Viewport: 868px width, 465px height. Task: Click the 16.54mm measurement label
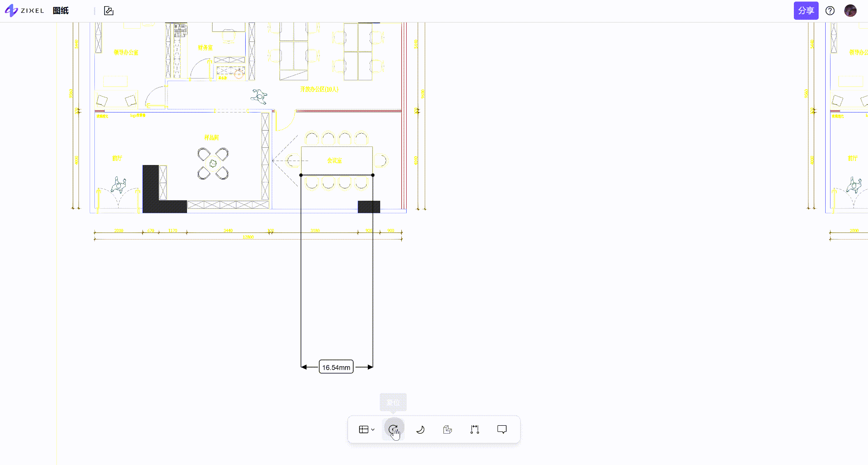(x=336, y=367)
